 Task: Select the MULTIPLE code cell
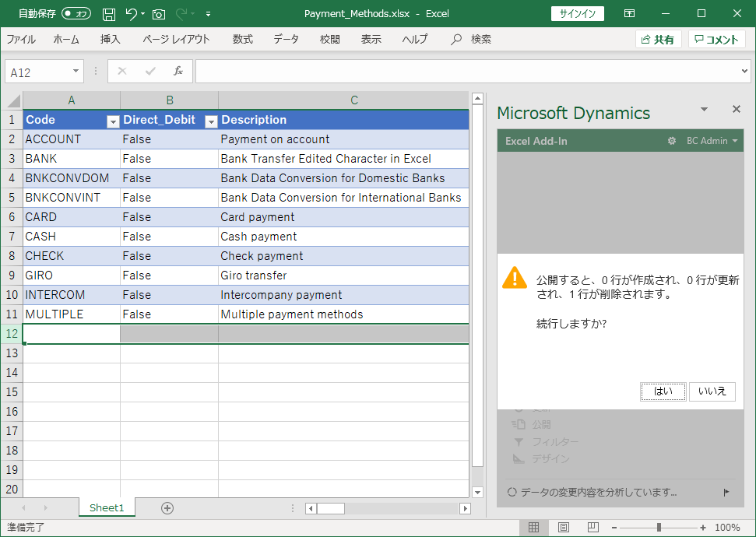click(72, 314)
